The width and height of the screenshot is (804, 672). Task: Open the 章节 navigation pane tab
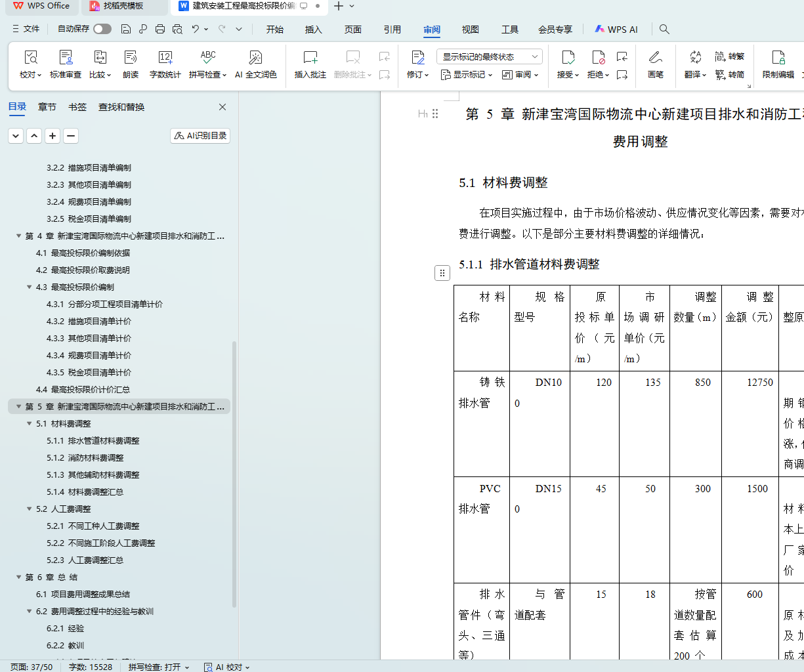click(x=47, y=107)
